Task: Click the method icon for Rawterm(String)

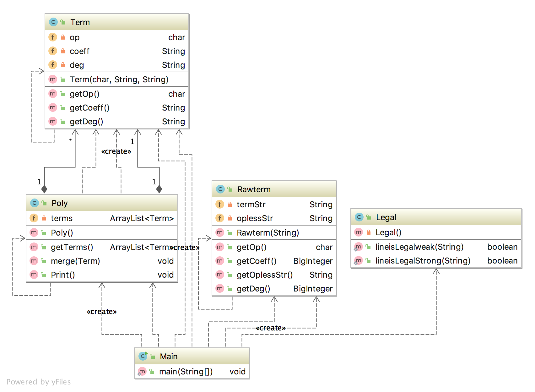Action: (x=219, y=232)
